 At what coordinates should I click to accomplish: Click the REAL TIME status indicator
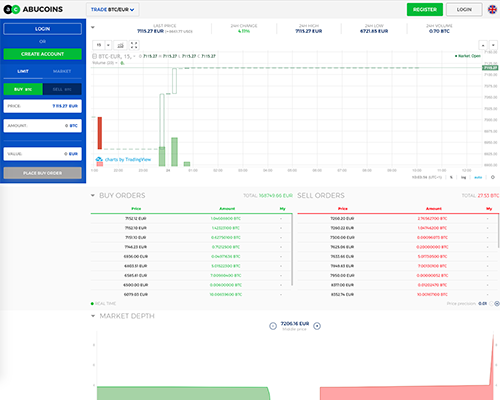[x=103, y=304]
